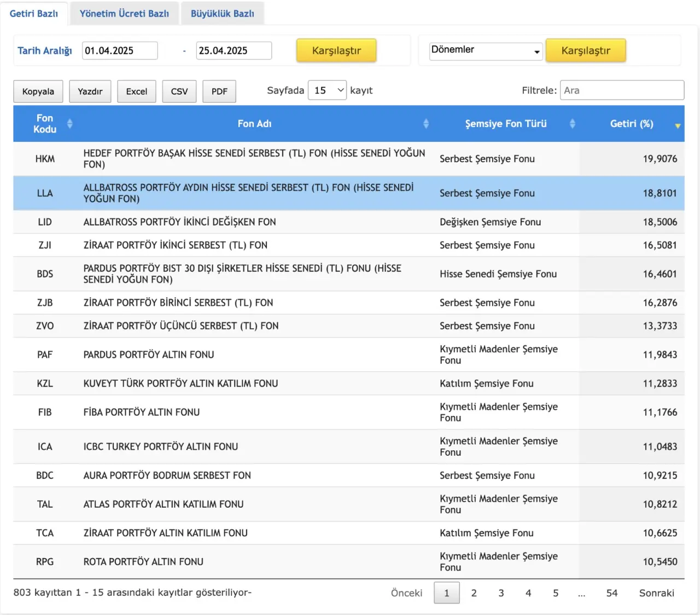700x615 pixels.
Task: Open the Dönemler dropdown
Action: 486,51
